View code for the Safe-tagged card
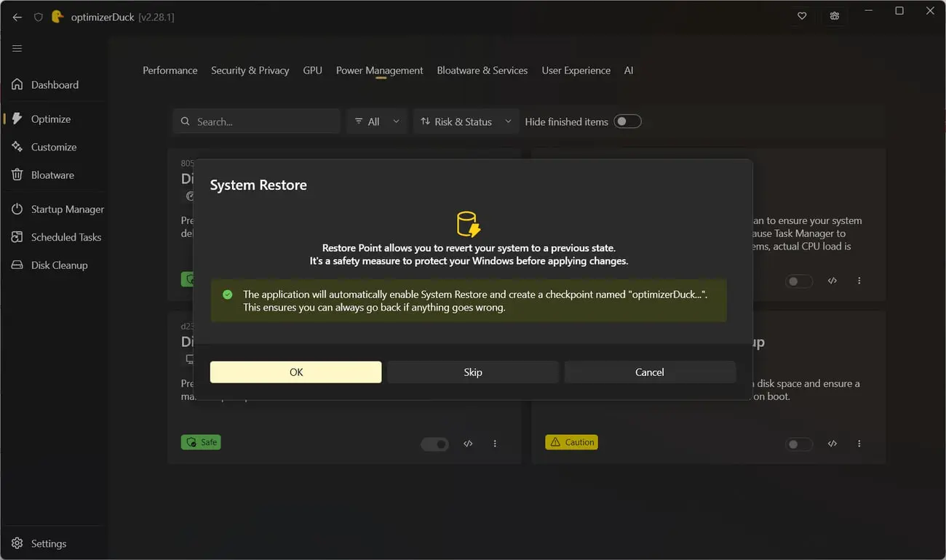This screenshot has width=946, height=560. (x=469, y=444)
